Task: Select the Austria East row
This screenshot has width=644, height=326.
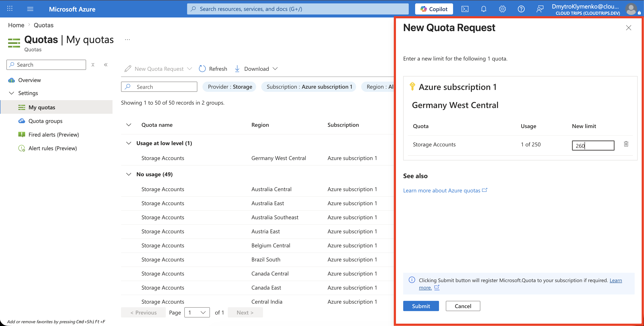Action: [x=257, y=231]
